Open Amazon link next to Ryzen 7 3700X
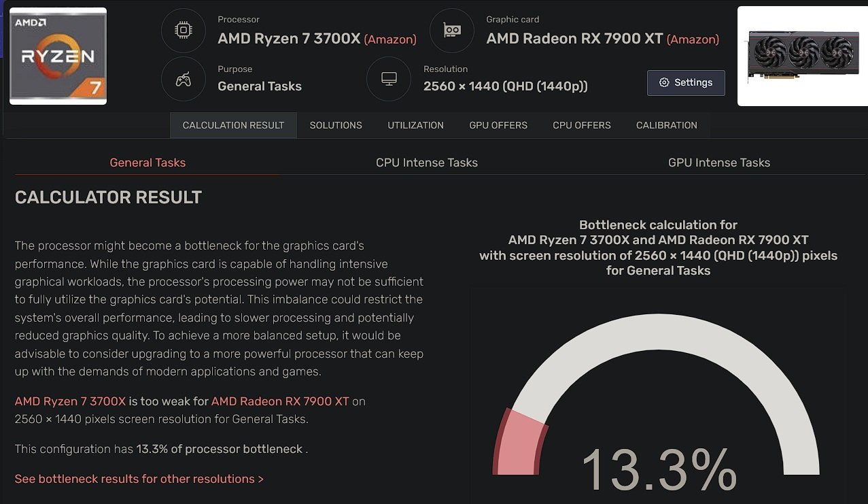 click(390, 39)
